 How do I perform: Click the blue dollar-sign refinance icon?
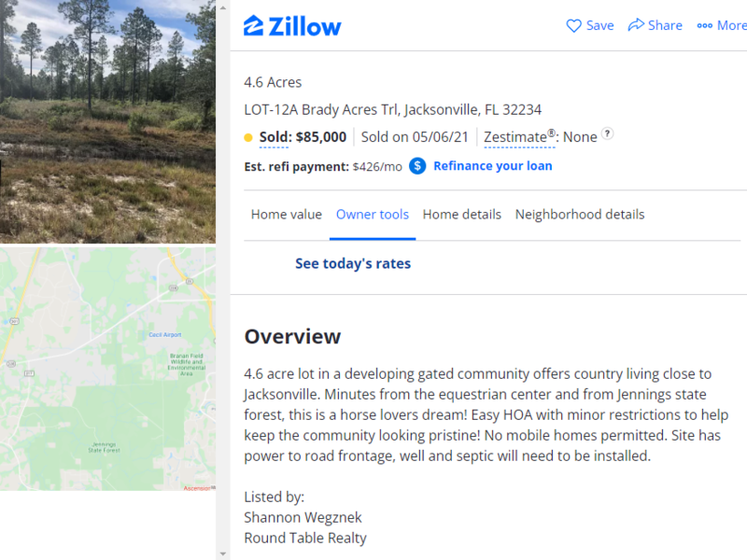(416, 166)
